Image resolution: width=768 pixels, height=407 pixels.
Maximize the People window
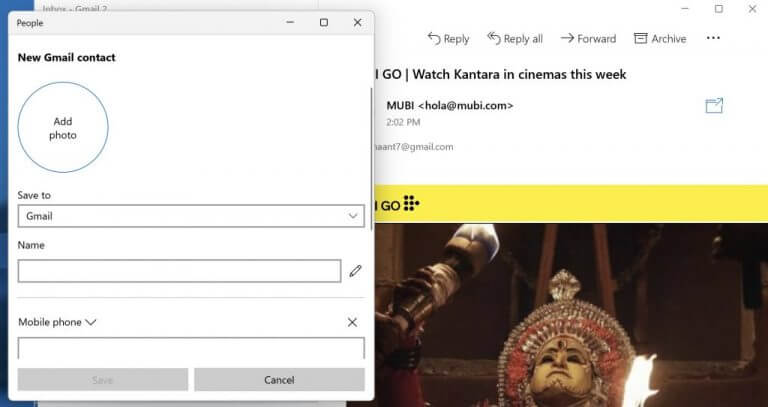click(x=323, y=22)
